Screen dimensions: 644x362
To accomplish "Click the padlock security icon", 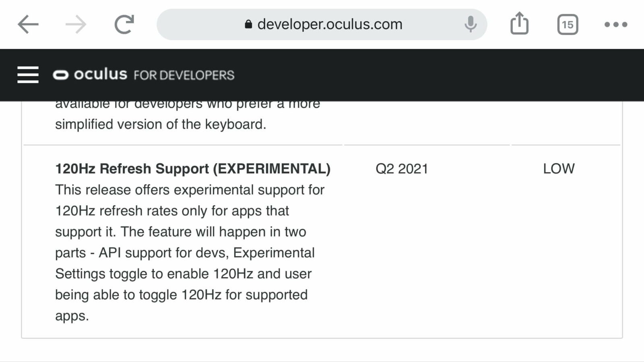I will point(248,25).
